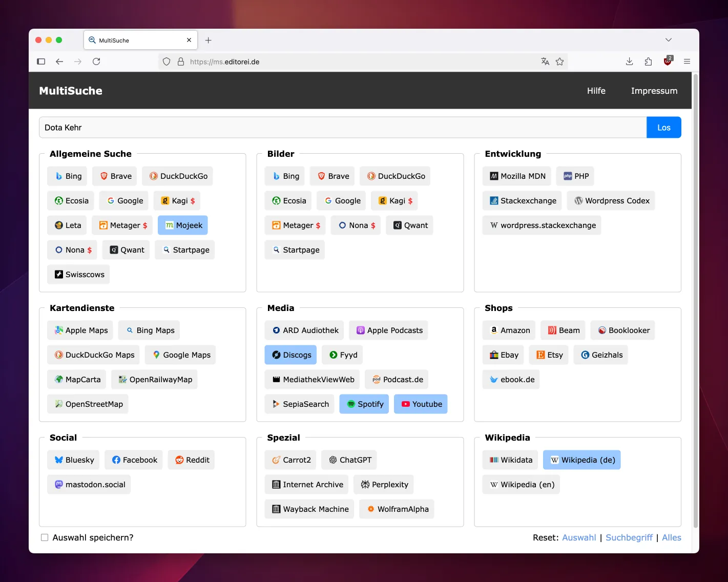The height and width of the screenshot is (582, 728).
Task: Show site security lock info
Action: [180, 61]
